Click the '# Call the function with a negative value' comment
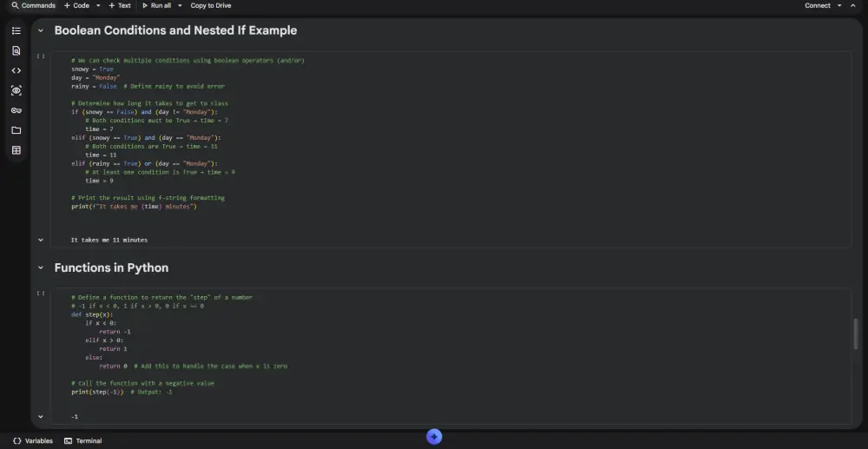Image resolution: width=868 pixels, height=449 pixels. 143,383
